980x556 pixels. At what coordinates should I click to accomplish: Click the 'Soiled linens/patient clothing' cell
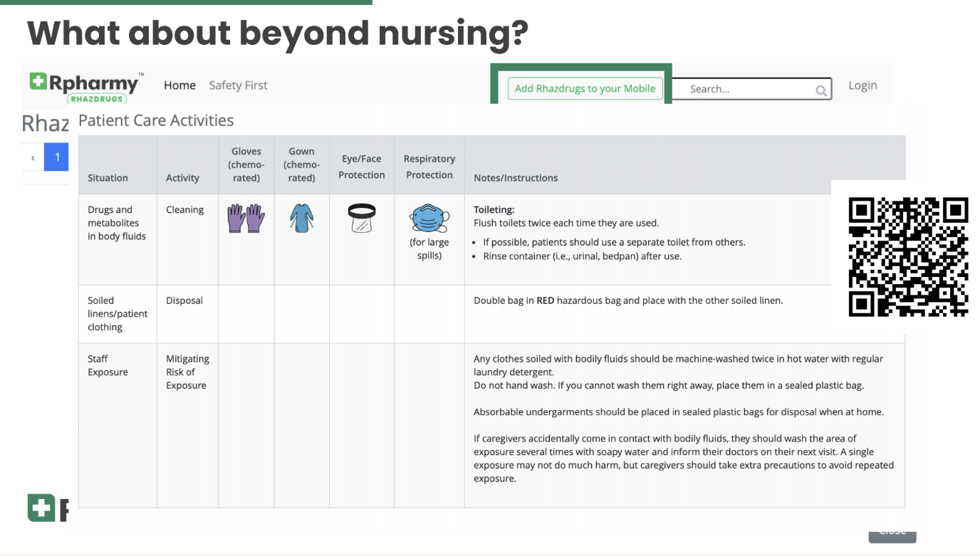118,314
